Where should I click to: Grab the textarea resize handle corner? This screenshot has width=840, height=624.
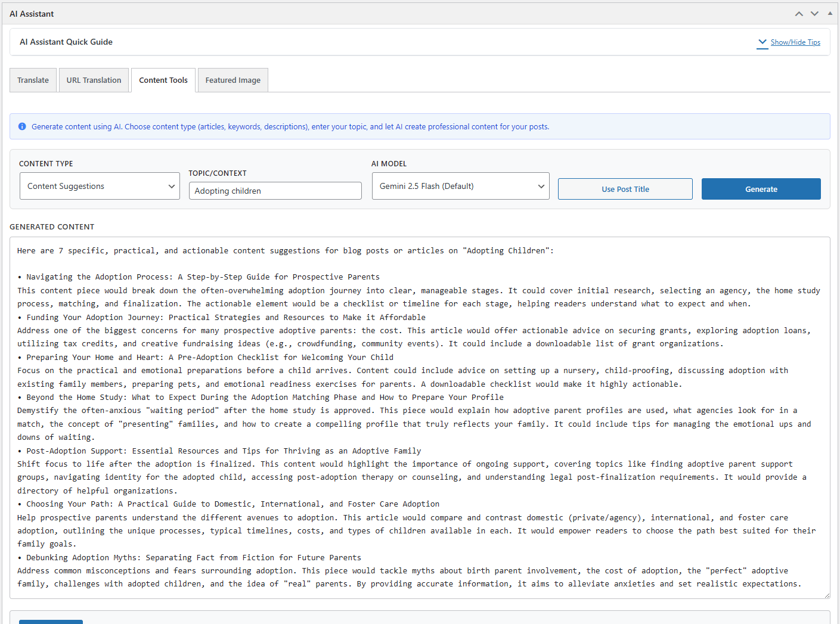tap(826, 595)
